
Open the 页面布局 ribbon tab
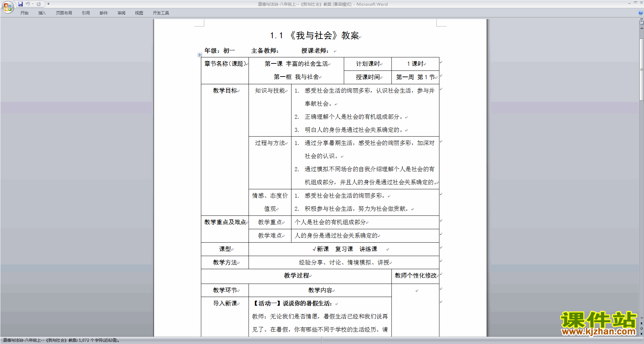click(64, 13)
